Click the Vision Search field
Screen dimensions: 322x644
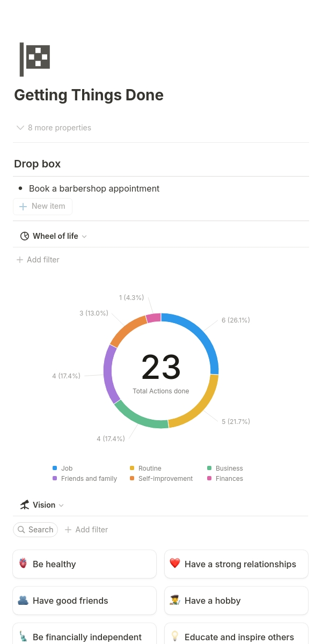tap(36, 530)
